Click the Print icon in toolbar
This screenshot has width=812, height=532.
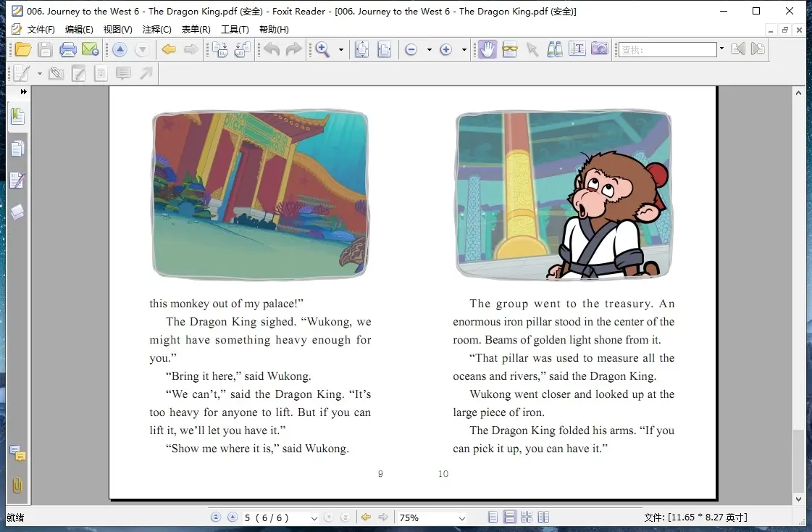[68, 49]
